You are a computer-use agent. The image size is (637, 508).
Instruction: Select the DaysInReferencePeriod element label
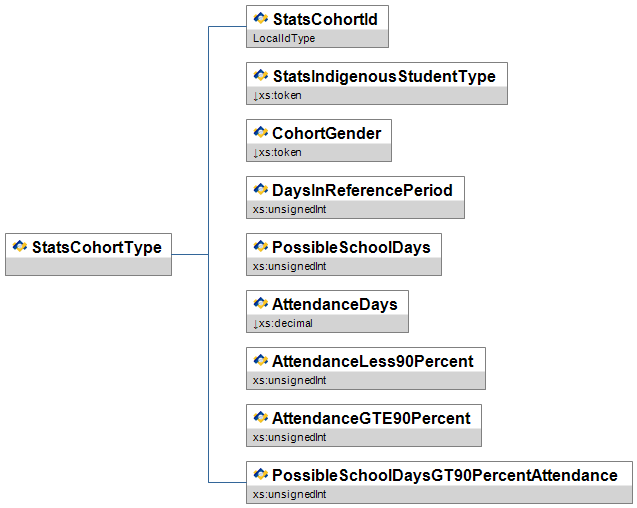363,190
